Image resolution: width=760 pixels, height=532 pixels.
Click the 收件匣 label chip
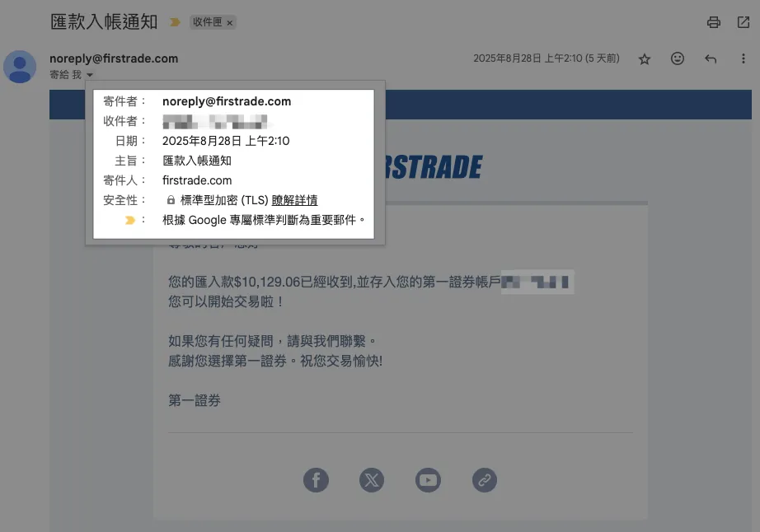207,22
